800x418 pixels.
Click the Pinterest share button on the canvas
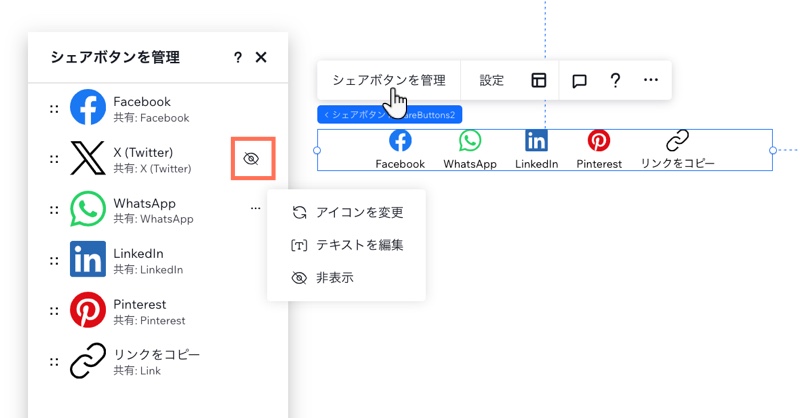pyautogui.click(x=599, y=150)
